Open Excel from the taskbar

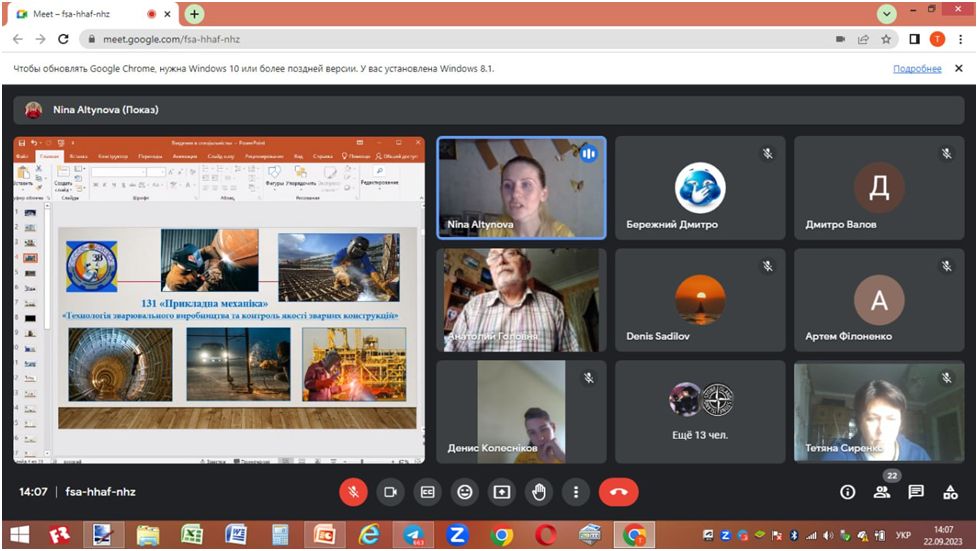(x=191, y=535)
